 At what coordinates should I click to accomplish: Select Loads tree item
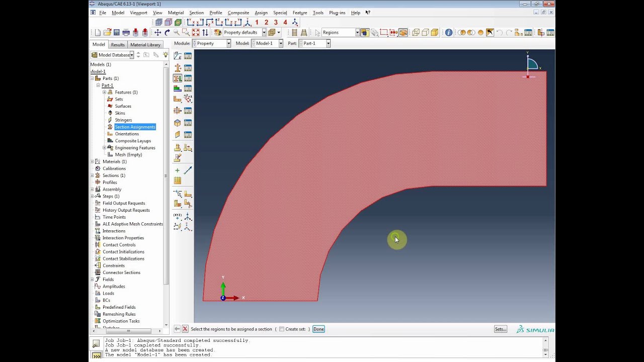click(108, 293)
